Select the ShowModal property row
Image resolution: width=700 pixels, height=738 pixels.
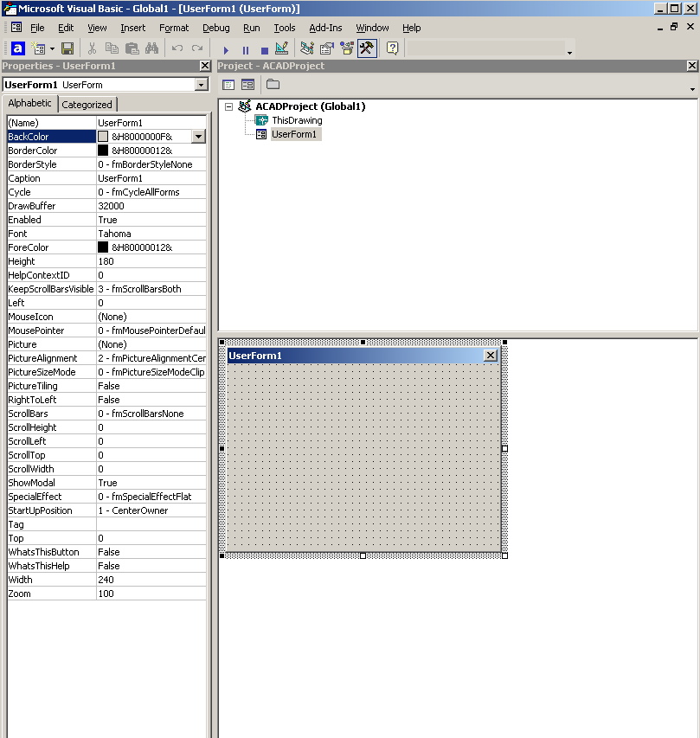[106, 483]
